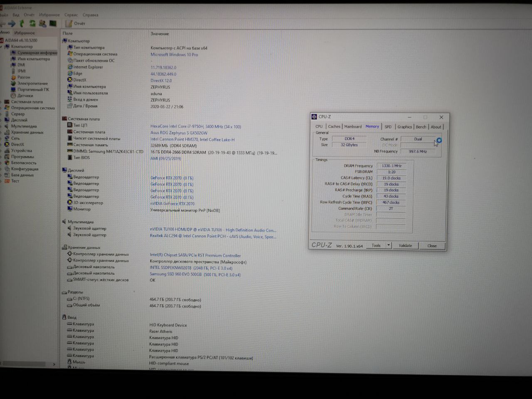
Task: Click the users icon in AIDA64 toolbar
Action: pos(42,24)
